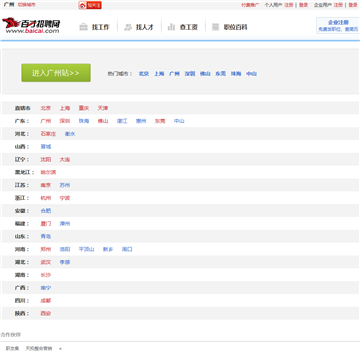Choose 惠州 in the 广东 row
The width and height of the screenshot is (360, 360).
coord(141,121)
